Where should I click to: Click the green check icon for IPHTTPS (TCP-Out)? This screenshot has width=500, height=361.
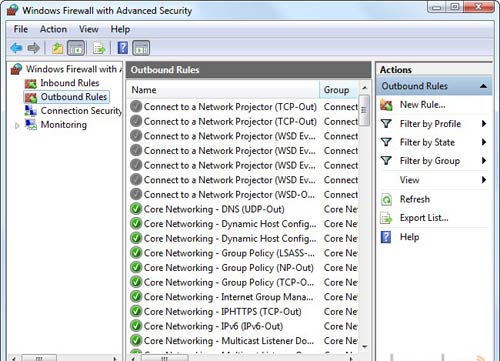[x=136, y=311]
